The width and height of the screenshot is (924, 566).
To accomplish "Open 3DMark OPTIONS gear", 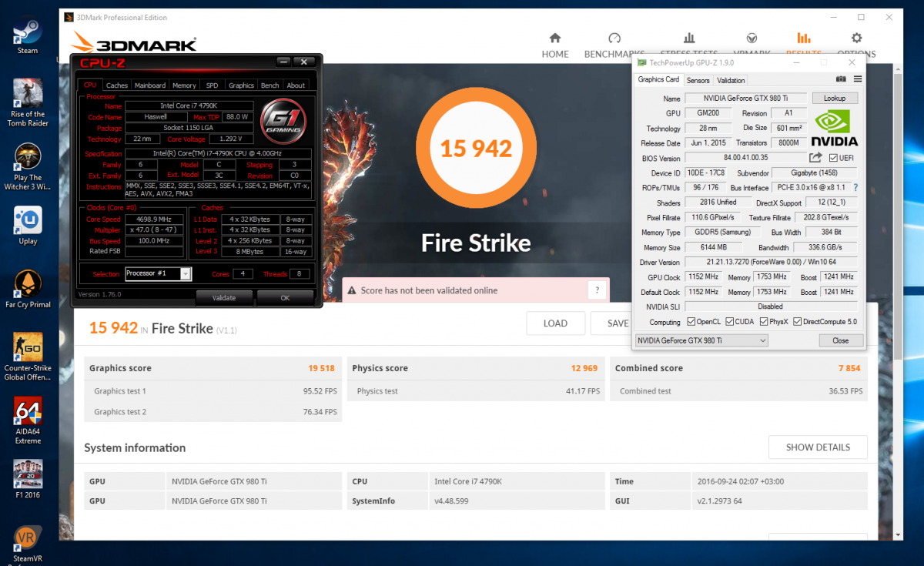I will pyautogui.click(x=856, y=45).
